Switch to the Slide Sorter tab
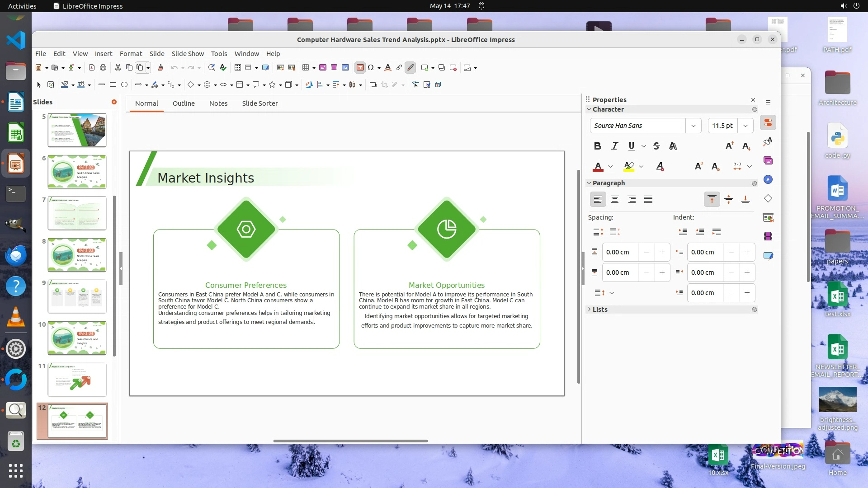Image resolution: width=868 pixels, height=488 pixels. tap(259, 103)
